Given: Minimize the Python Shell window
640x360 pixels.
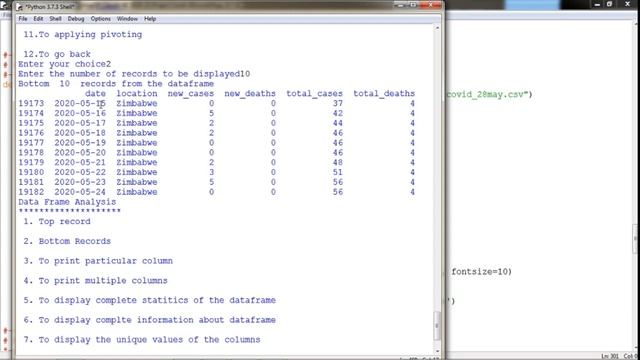Looking at the screenshot, I should pyautogui.click(x=400, y=5).
